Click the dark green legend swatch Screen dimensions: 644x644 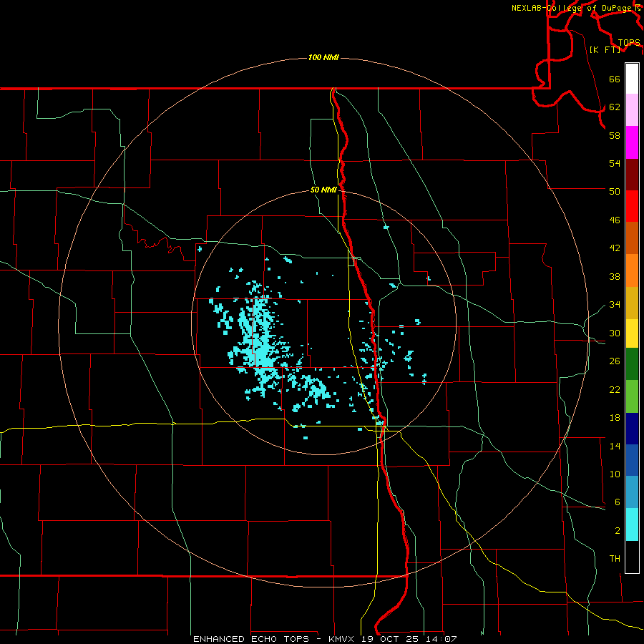pos(632,364)
